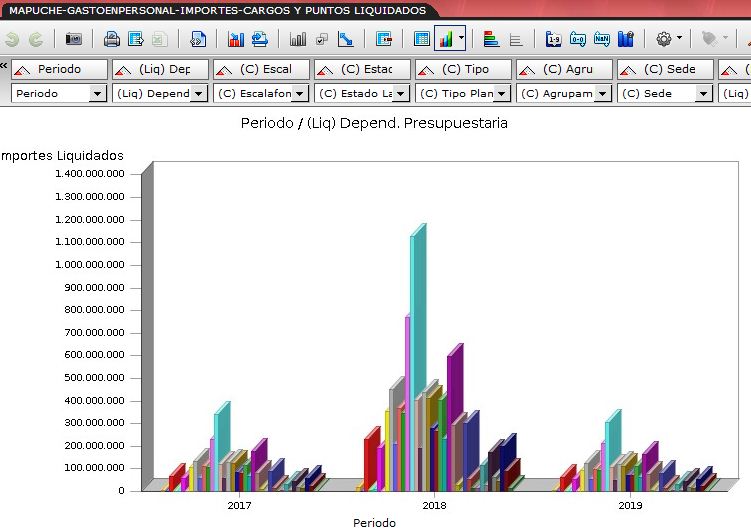Click the 500.000.000 axis value
Image resolution: width=751 pixels, height=532 pixels.
pos(94,378)
